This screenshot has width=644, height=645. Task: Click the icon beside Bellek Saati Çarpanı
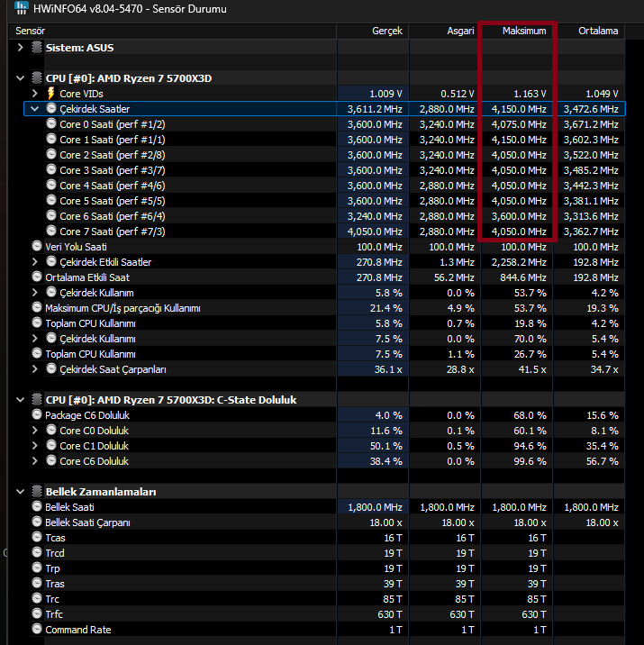[37, 522]
